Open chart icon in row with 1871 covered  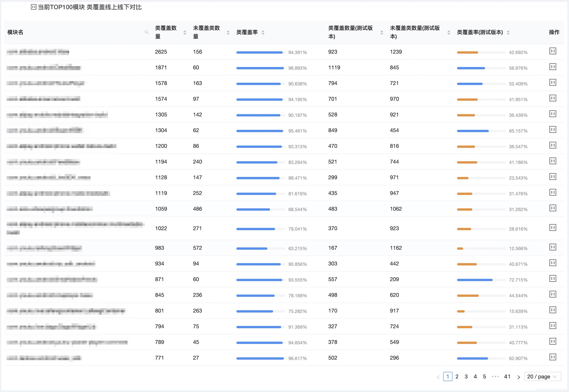click(553, 67)
